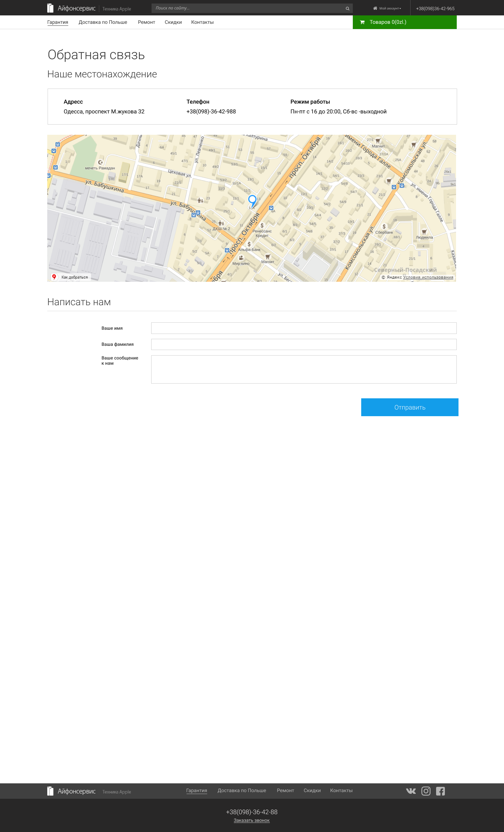Screen dimensions: 504x832
Task: Click the Ренессанс Кредит icon on map
Action: (262, 225)
